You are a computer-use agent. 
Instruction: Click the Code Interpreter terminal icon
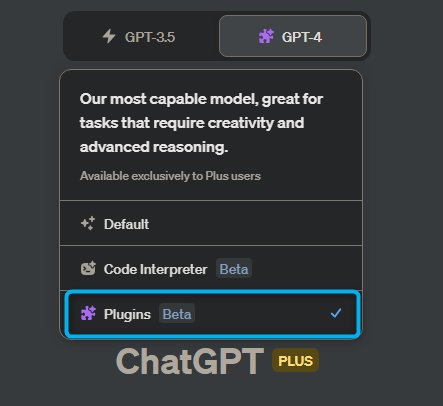click(88, 269)
